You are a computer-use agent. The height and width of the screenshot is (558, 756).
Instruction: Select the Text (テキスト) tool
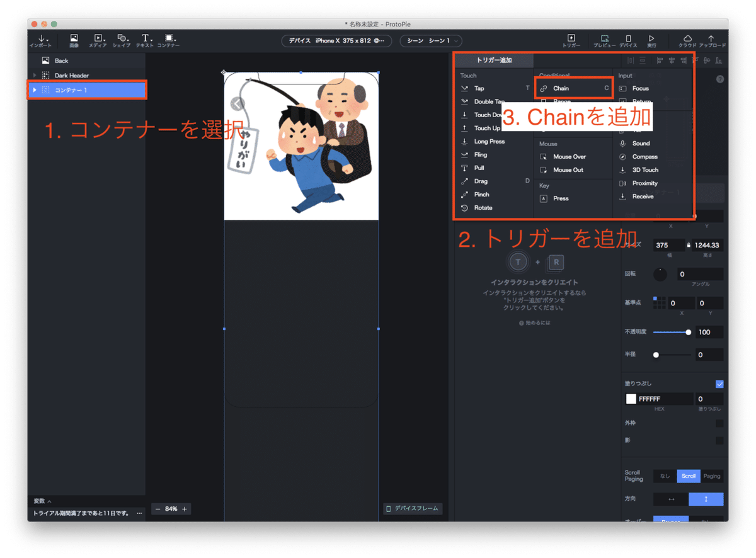(145, 41)
